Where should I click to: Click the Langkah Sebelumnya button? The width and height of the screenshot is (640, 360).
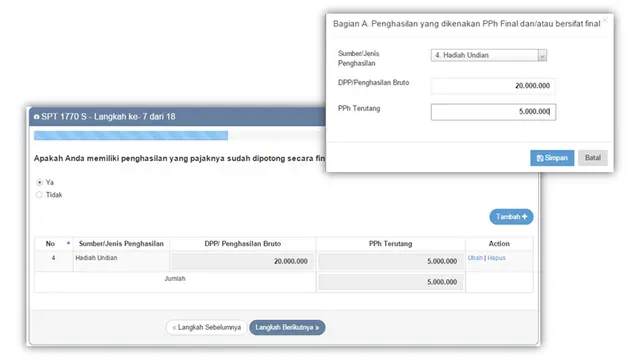pyautogui.click(x=207, y=327)
